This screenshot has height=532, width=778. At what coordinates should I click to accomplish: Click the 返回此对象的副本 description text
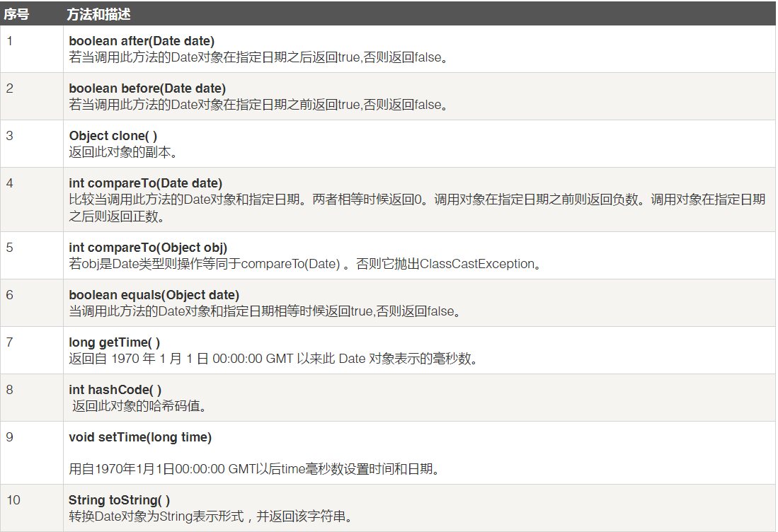pos(122,152)
